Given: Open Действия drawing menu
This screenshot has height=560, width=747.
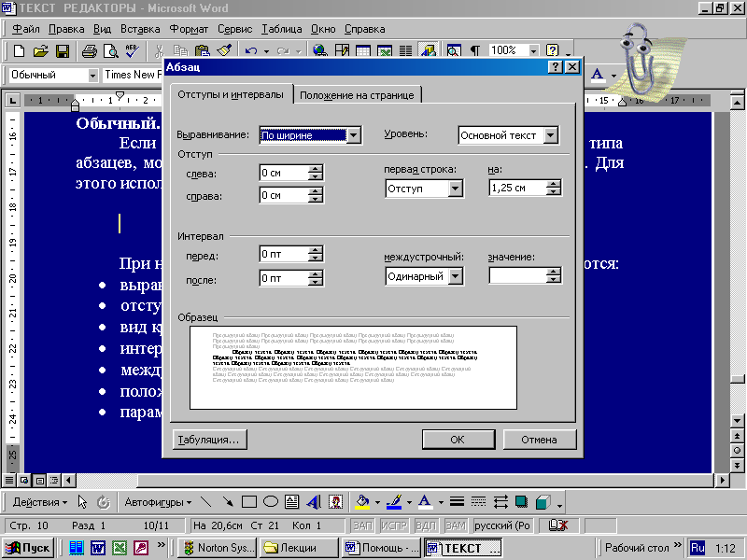Looking at the screenshot, I should coord(40,502).
